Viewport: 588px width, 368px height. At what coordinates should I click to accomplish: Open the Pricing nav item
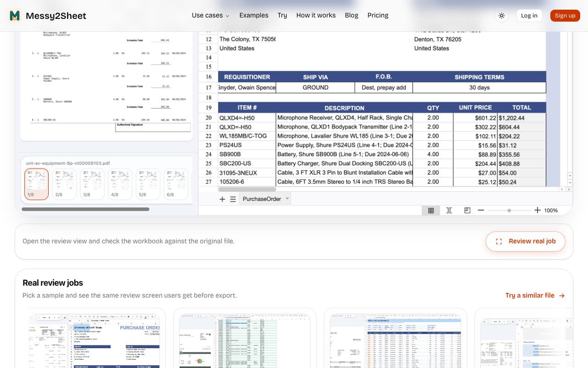tap(378, 15)
